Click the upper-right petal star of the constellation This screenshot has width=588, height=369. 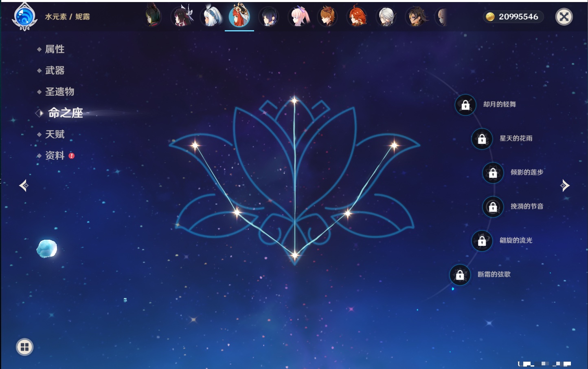tap(394, 145)
